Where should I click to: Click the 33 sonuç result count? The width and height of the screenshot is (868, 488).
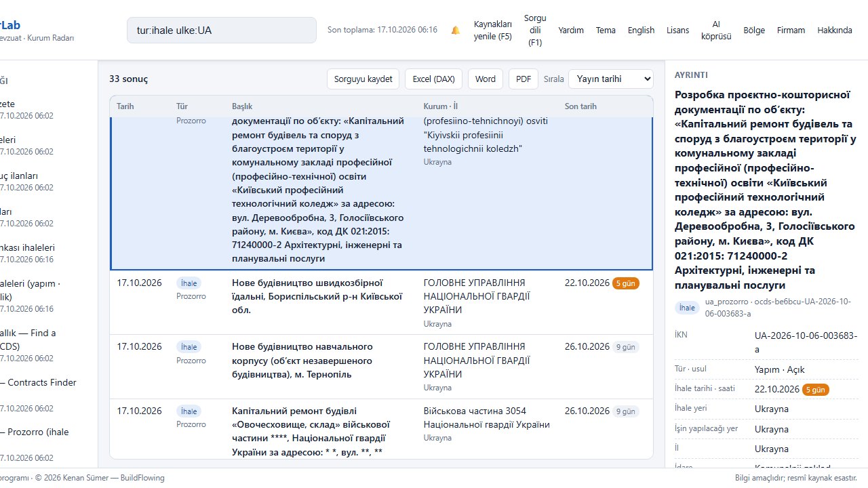129,79
